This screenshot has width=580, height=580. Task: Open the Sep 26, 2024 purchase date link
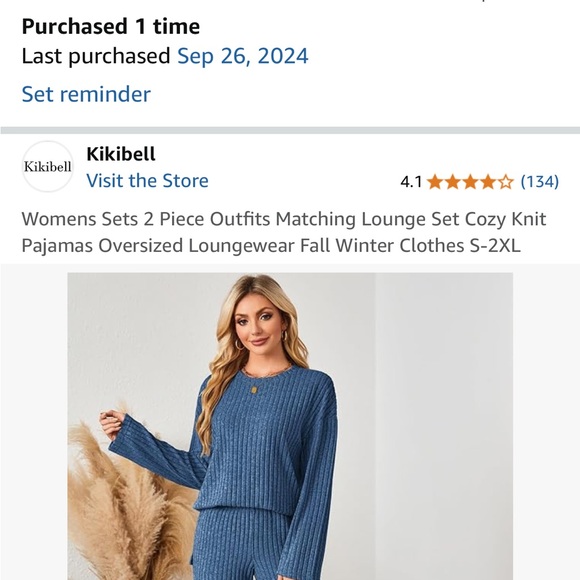coord(243,56)
